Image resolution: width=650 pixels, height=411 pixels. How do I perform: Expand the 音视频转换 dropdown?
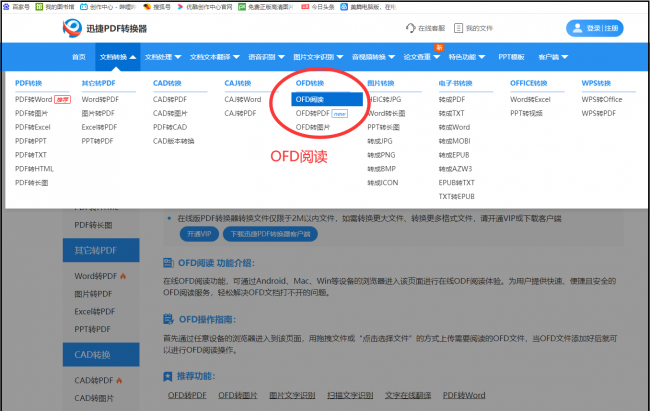coord(373,57)
